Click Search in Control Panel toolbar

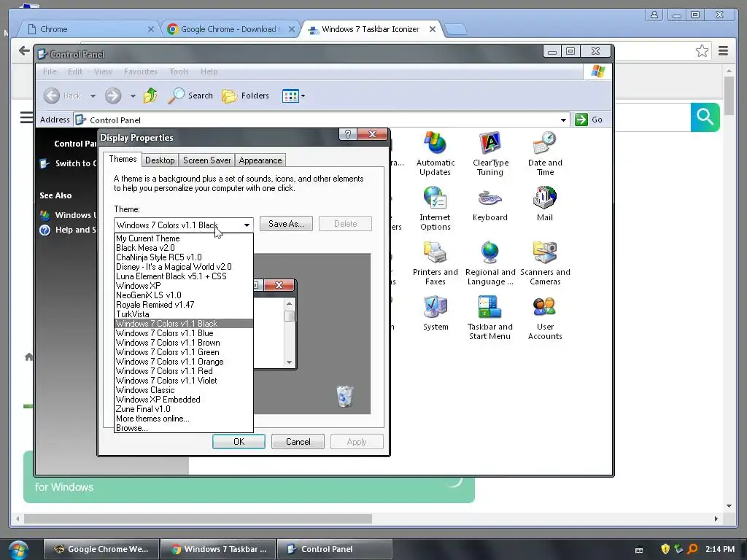click(x=190, y=96)
